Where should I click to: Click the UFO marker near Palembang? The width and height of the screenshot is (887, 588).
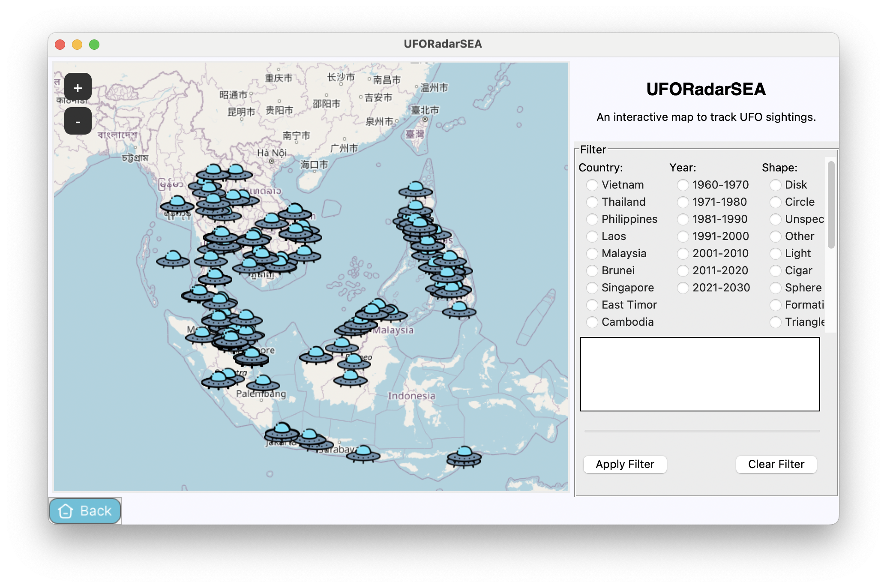[263, 383]
